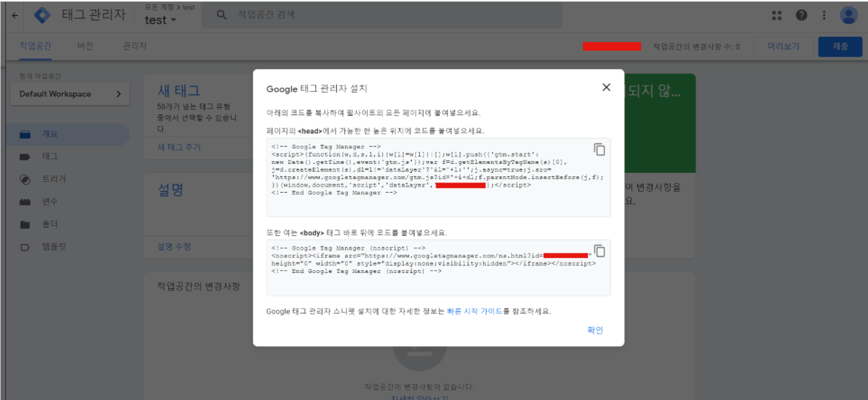
Task: Click the 모든 계정 breadcrumb
Action: pos(159,7)
